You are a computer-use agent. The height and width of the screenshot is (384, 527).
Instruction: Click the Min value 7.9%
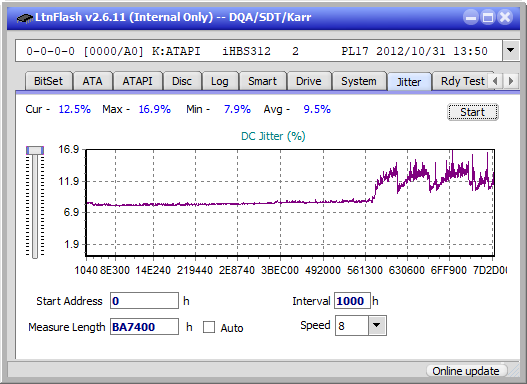click(x=237, y=109)
